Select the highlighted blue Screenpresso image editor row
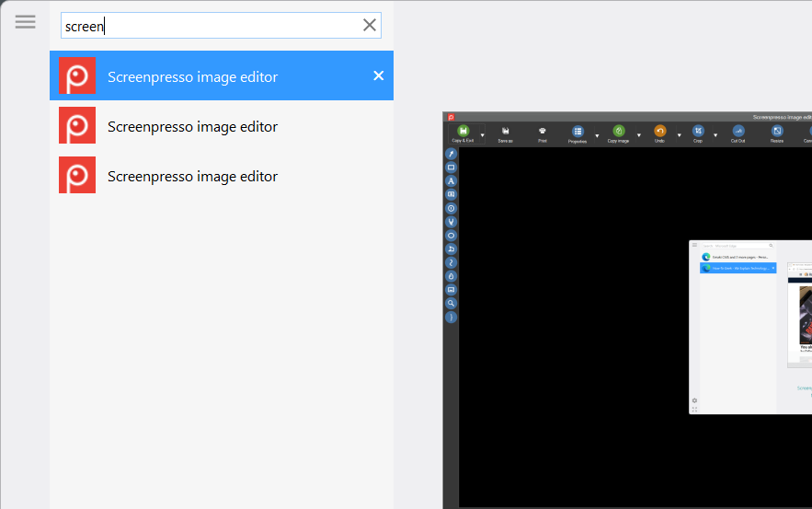This screenshot has height=509, width=812. pos(221,75)
